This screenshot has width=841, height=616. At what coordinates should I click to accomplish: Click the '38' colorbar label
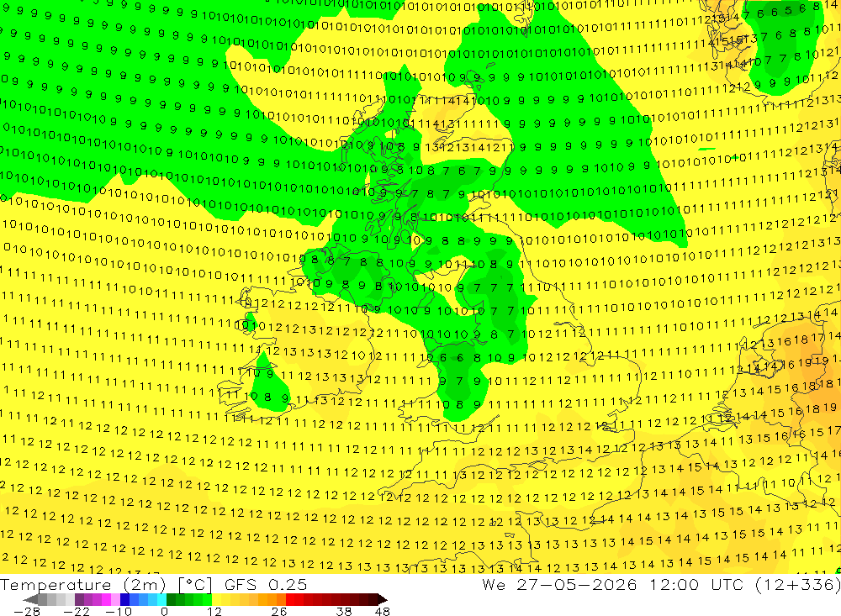(344, 612)
